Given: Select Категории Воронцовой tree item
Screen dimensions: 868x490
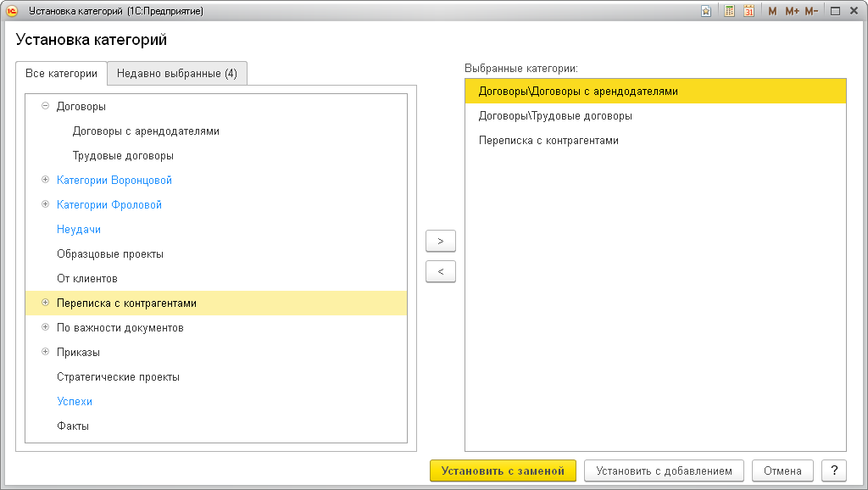Looking at the screenshot, I should click(x=114, y=180).
